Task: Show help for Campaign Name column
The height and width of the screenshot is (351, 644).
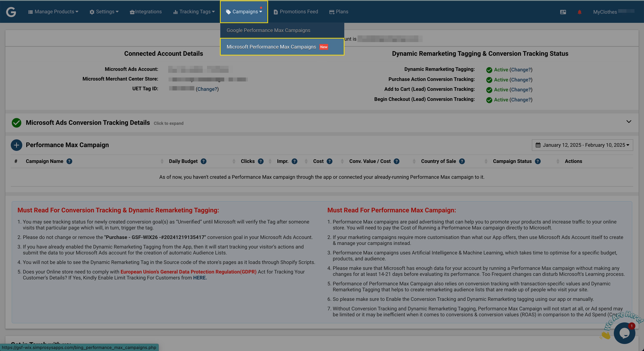Action: coord(69,161)
